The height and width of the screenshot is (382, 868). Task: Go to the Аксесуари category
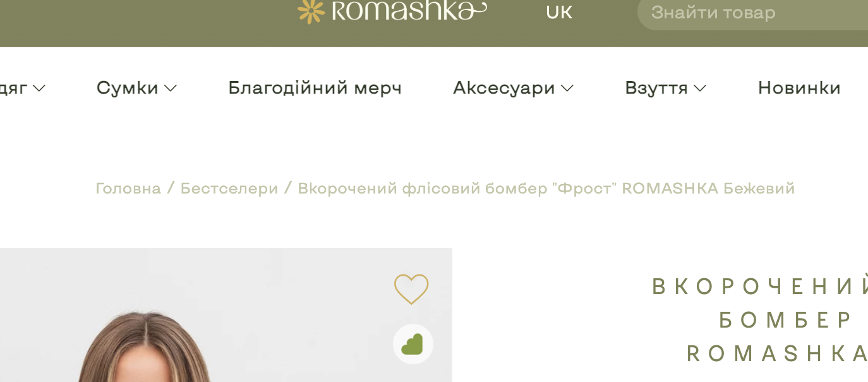pos(503,88)
